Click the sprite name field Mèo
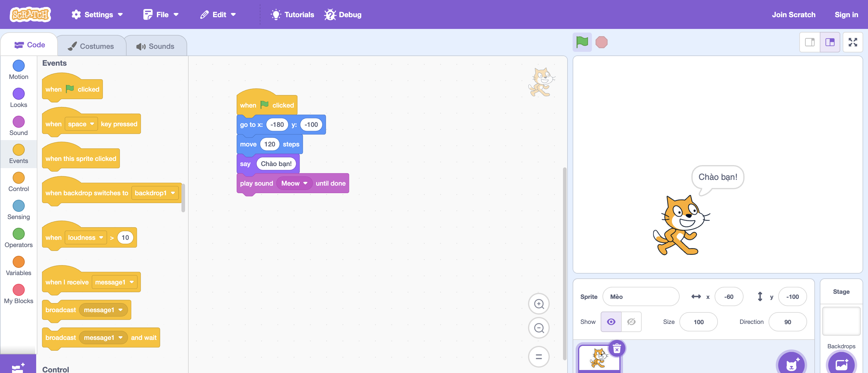Viewport: 868px width, 373px height. pyautogui.click(x=640, y=296)
